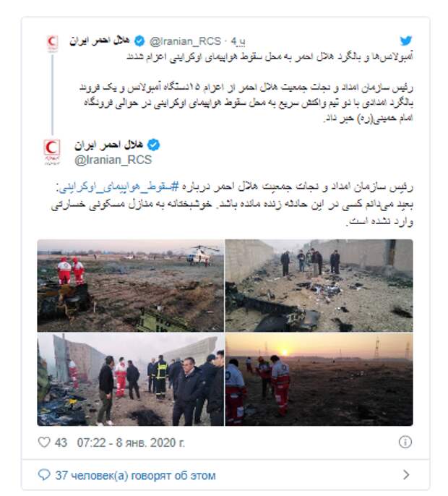
Task: Click the speech bubble reply icon
Action: pyautogui.click(x=44, y=475)
